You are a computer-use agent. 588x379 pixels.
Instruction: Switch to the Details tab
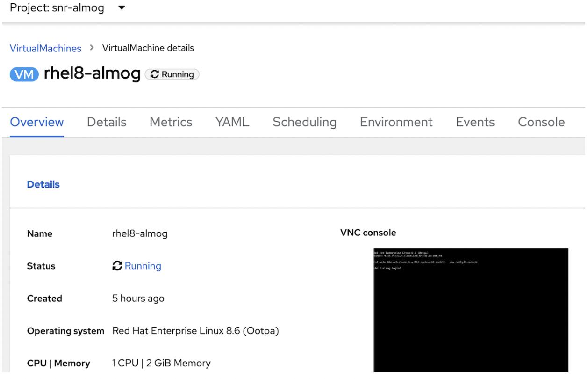107,122
